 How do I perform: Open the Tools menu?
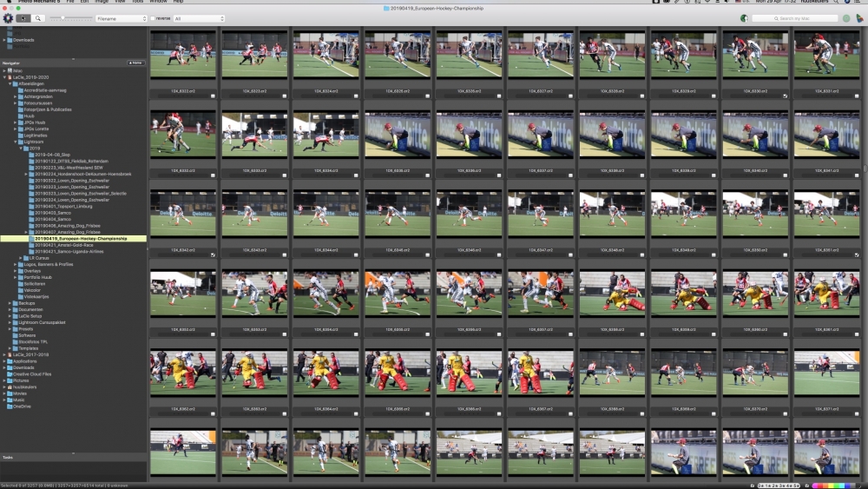click(x=137, y=2)
